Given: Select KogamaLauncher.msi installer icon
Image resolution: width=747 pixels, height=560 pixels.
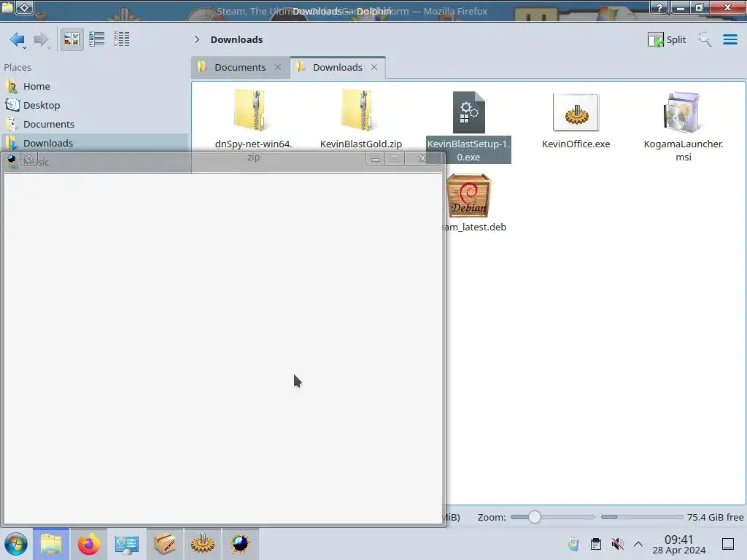Looking at the screenshot, I should 683,112.
